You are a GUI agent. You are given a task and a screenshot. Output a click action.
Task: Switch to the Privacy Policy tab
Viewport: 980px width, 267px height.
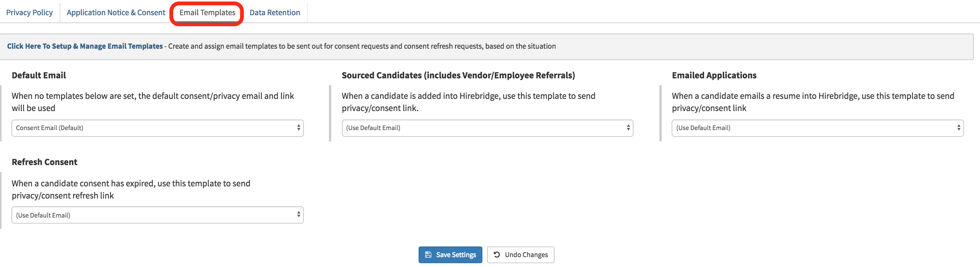coord(29,12)
